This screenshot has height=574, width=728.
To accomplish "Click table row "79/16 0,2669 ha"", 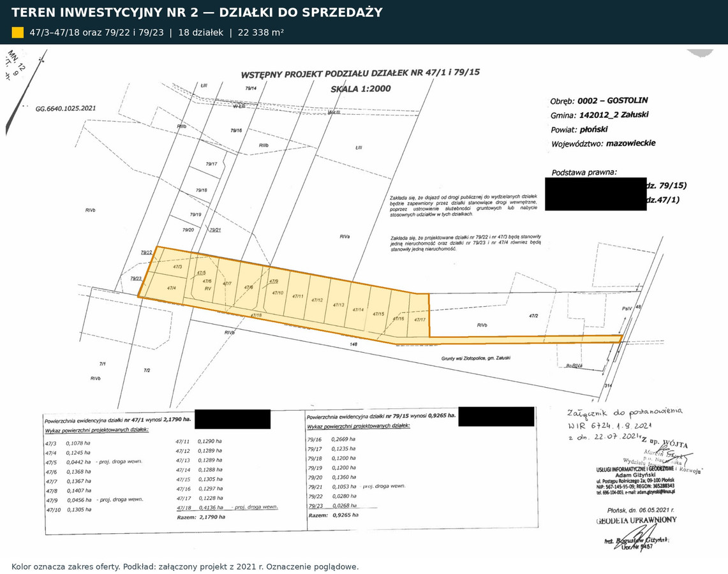I will [x=331, y=439].
